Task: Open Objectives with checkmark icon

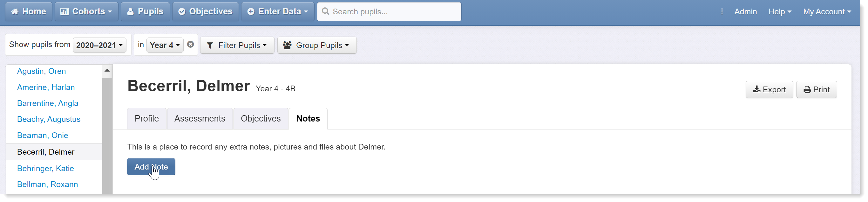Action: 182,11
